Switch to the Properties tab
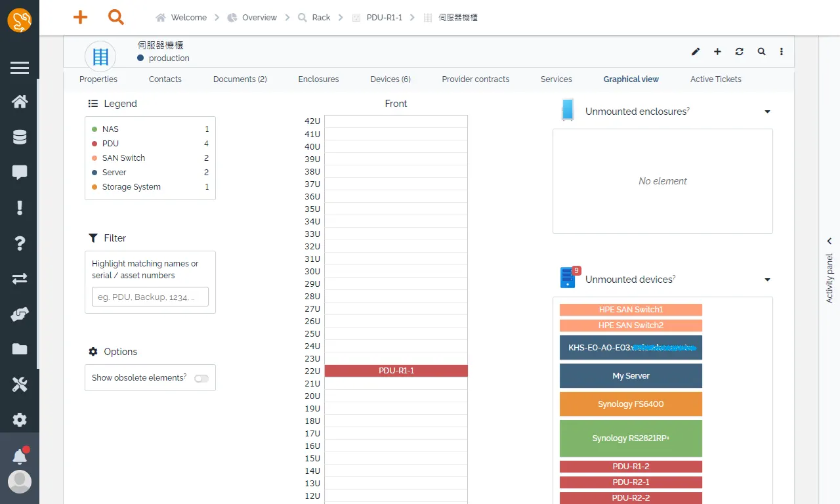The height and width of the screenshot is (504, 840). pyautogui.click(x=98, y=79)
